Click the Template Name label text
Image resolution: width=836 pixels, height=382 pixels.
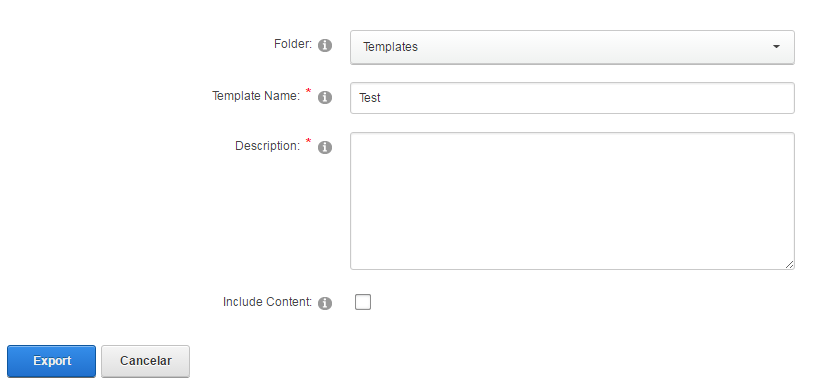[256, 96]
